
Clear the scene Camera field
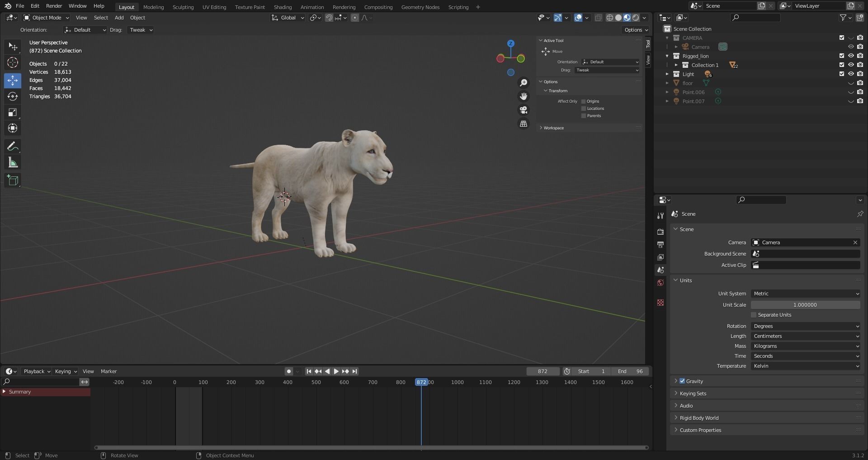pos(855,242)
